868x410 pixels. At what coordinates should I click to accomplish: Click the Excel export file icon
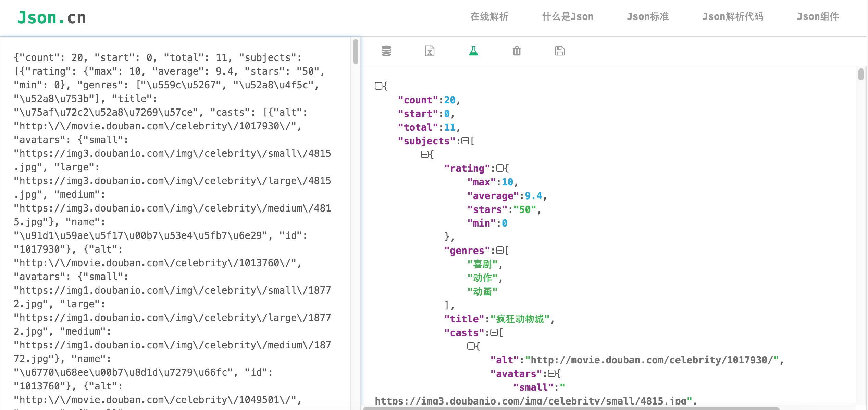(430, 51)
